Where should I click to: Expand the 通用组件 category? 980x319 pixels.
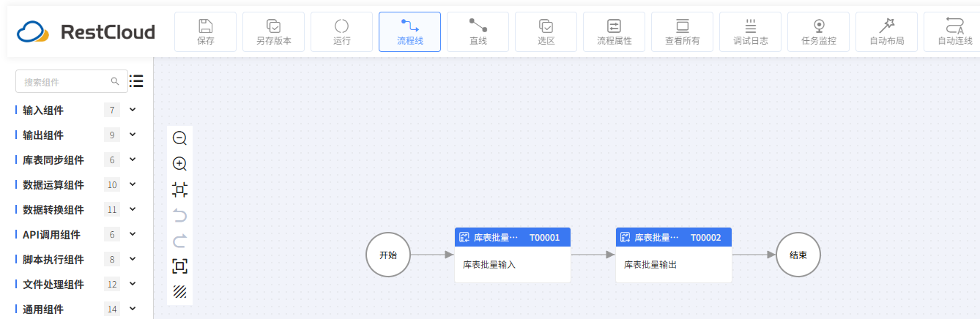[x=133, y=309]
